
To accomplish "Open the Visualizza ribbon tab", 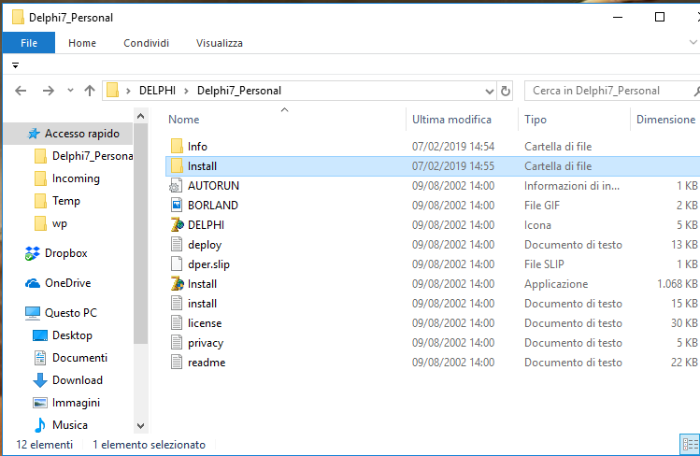I will (x=219, y=43).
